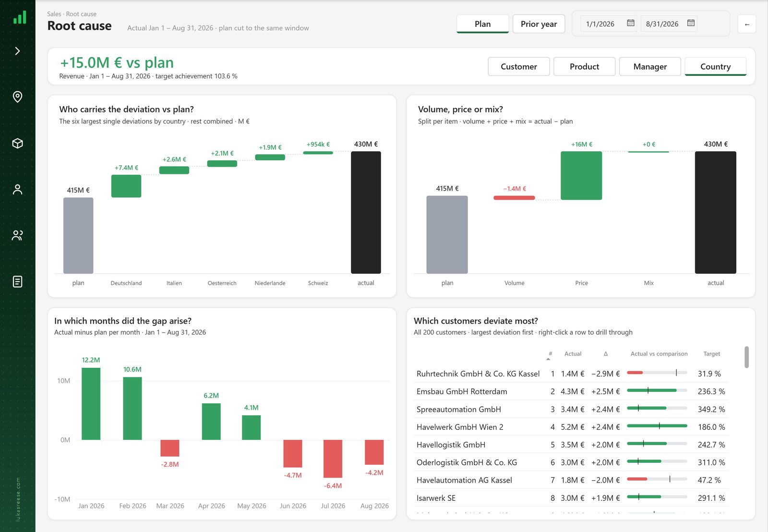Screen dimensions: 768x532
Task: Click the Jan 2026 12.2M monthly bar
Action: pyautogui.click(x=91, y=404)
